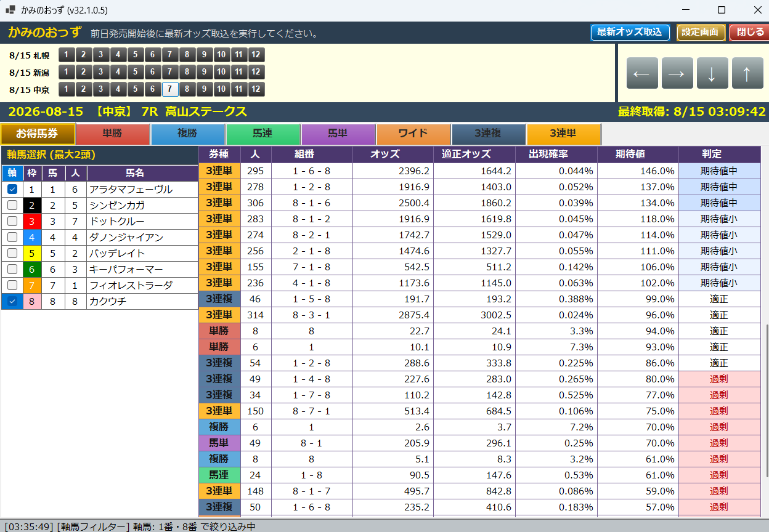Click the app icon in title bar

[x=10, y=10]
